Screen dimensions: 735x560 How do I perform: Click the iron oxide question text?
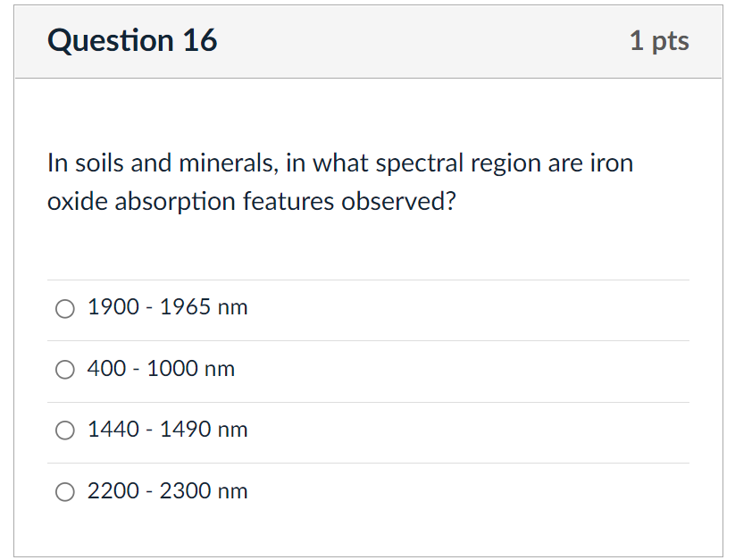pos(339,183)
